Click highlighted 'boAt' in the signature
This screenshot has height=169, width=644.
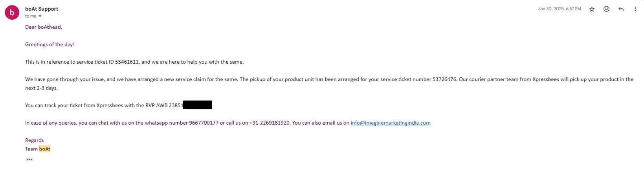45,149
